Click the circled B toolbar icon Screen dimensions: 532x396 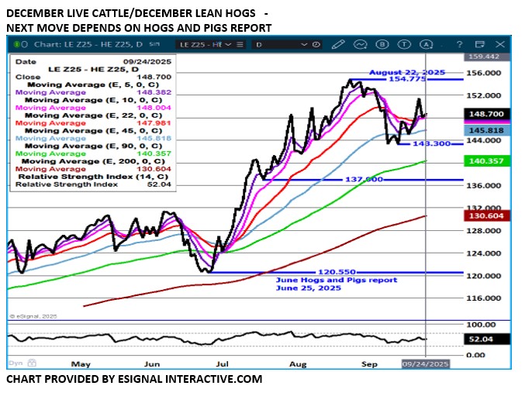[382, 44]
